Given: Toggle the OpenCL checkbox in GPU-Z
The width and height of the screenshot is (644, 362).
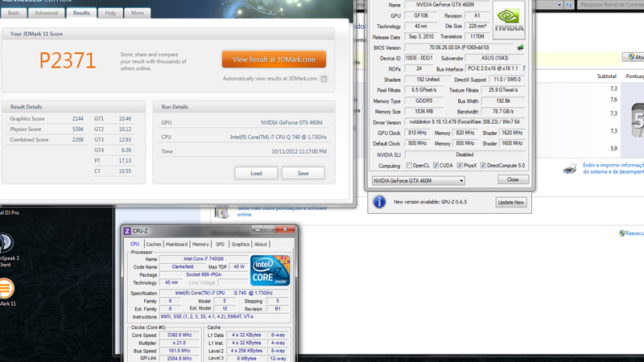Looking at the screenshot, I should (x=409, y=166).
